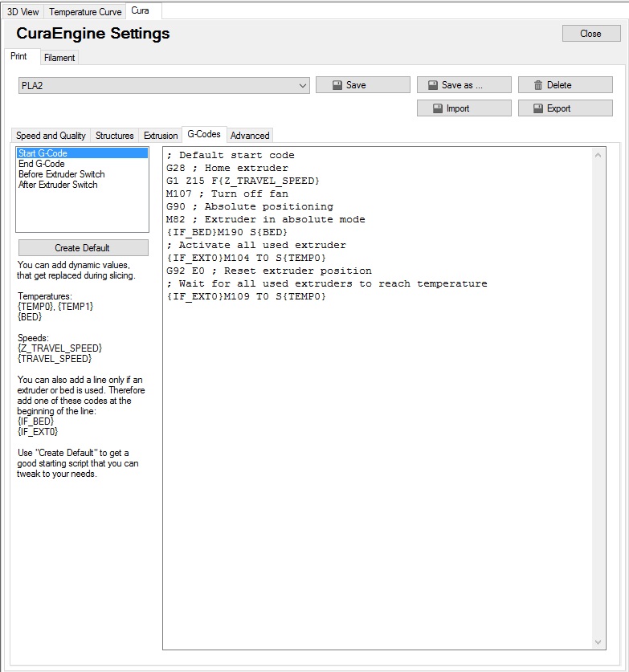629x672 pixels.
Task: Click the 'M82 ; Extruder in absolute mode' line
Action: coord(265,219)
